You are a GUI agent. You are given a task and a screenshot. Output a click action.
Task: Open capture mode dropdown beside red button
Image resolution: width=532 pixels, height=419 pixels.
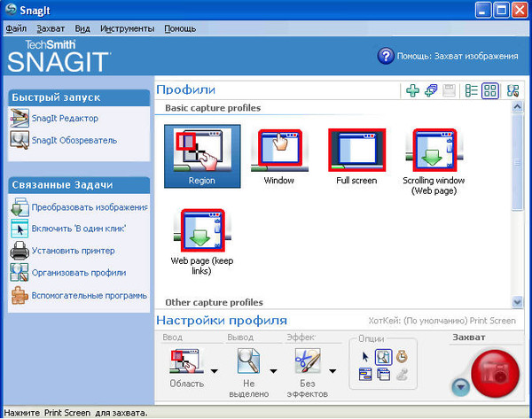(461, 386)
